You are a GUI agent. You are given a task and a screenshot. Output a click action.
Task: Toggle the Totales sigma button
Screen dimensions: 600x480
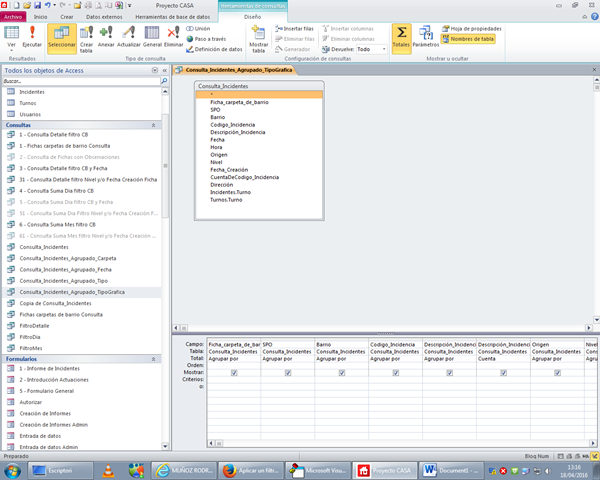401,38
